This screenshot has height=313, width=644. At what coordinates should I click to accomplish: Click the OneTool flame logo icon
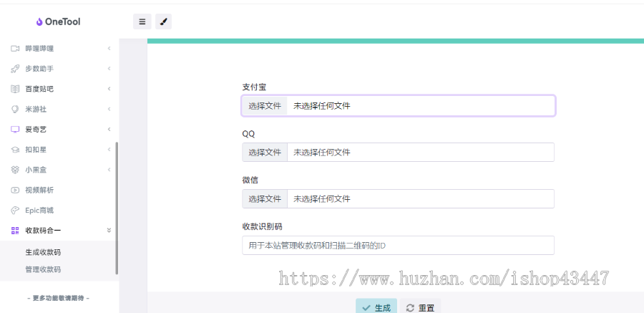click(x=39, y=21)
